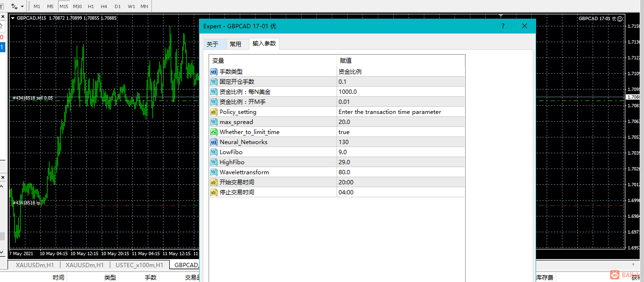Edit the 0.01 value for 开M手

401,102
